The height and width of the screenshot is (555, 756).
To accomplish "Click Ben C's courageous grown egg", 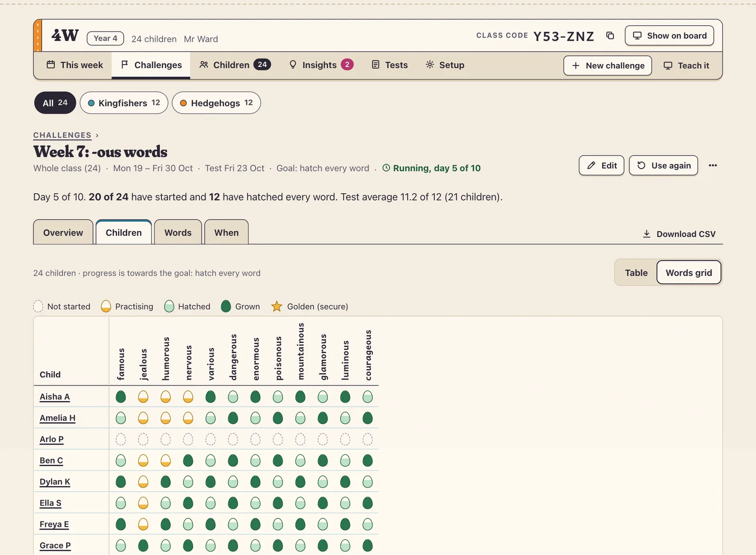I will 368,461.
